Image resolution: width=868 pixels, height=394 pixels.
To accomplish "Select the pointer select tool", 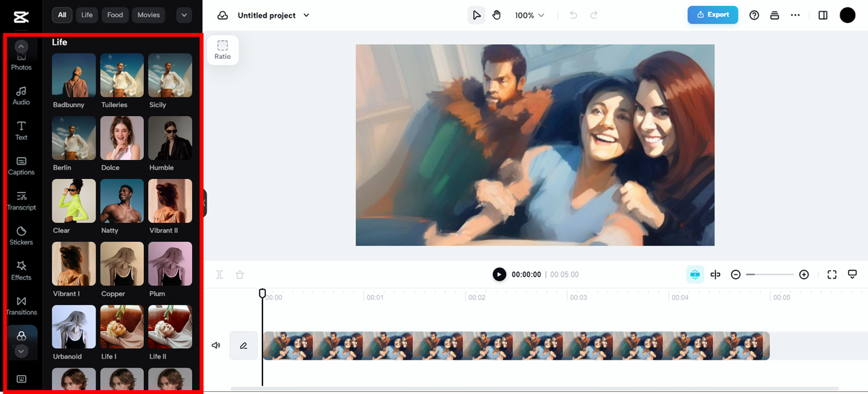I will (x=477, y=15).
